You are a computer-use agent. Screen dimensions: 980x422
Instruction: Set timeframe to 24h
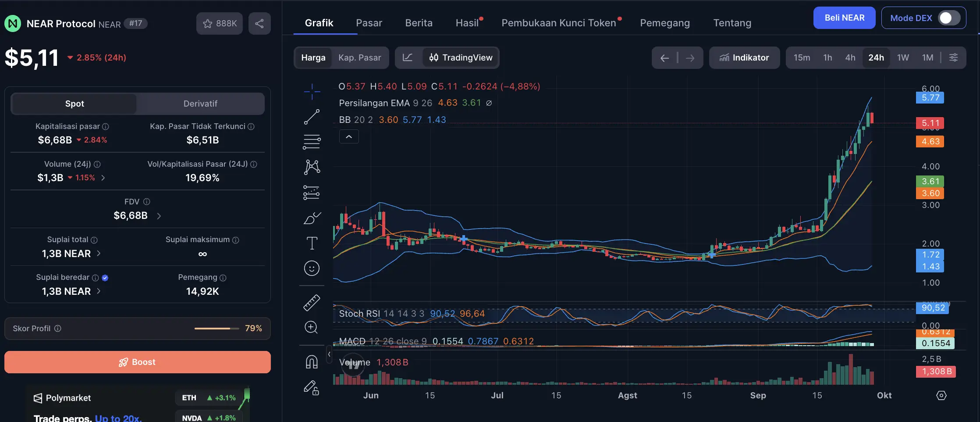(x=876, y=57)
